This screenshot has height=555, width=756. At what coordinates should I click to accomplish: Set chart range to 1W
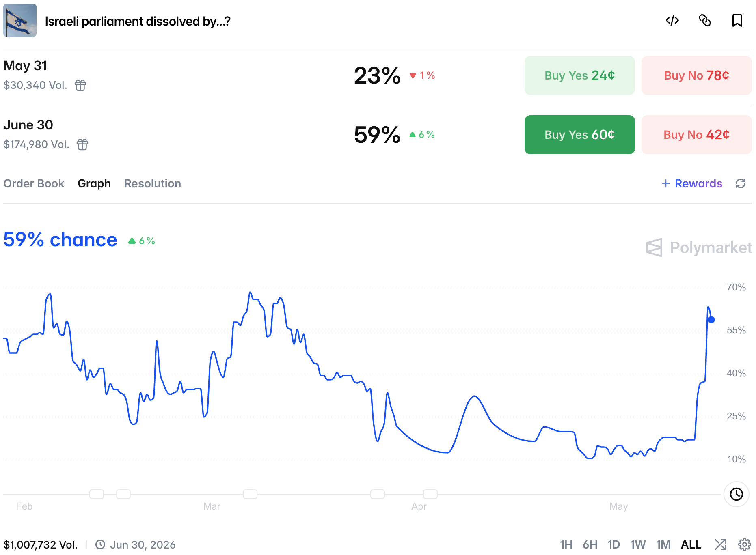(638, 544)
